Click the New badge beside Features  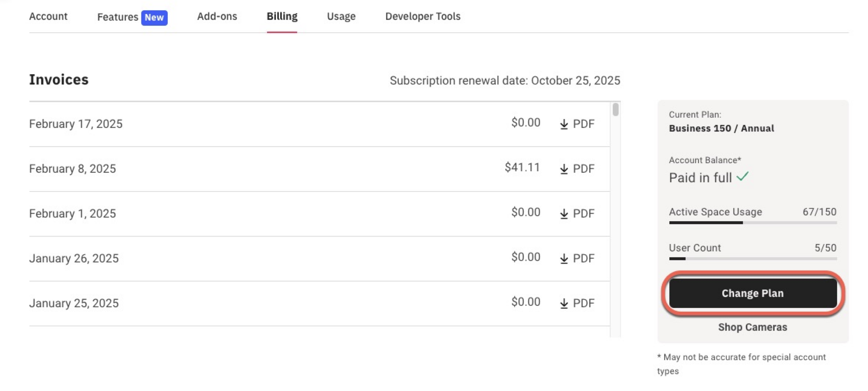[x=154, y=17]
